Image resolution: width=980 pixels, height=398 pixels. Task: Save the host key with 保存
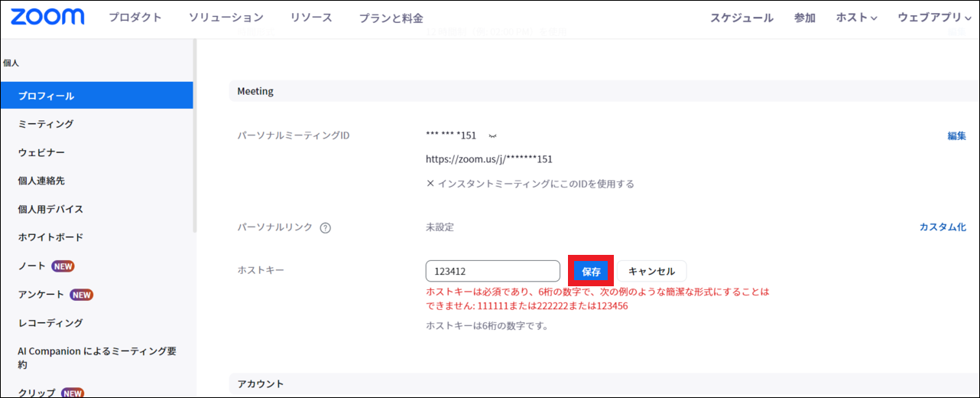pyautogui.click(x=591, y=271)
